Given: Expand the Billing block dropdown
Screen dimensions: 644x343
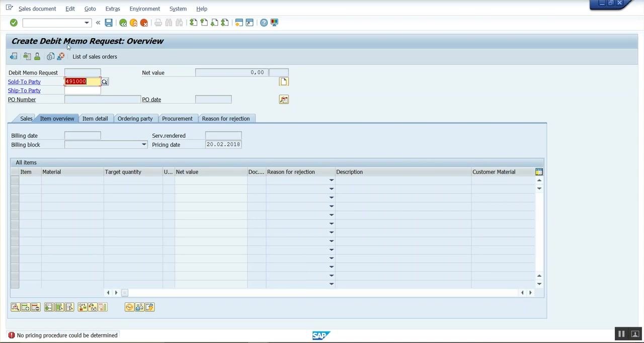Looking at the screenshot, I should [144, 145].
